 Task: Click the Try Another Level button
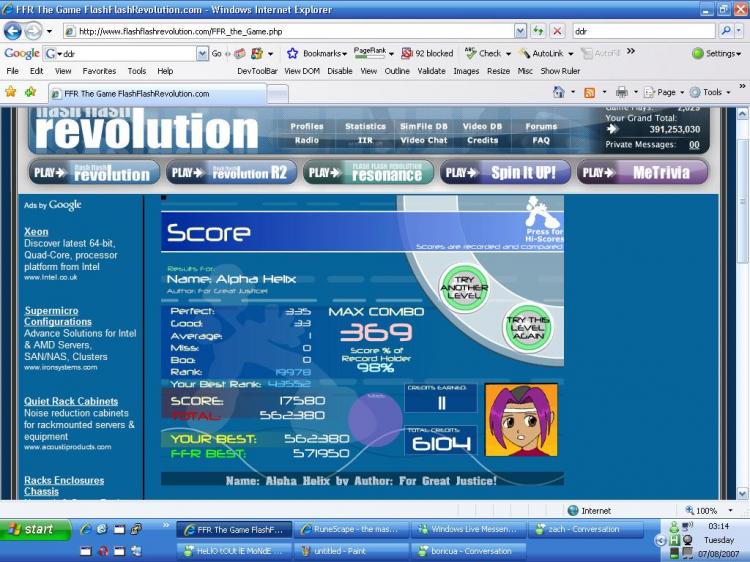pos(464,287)
